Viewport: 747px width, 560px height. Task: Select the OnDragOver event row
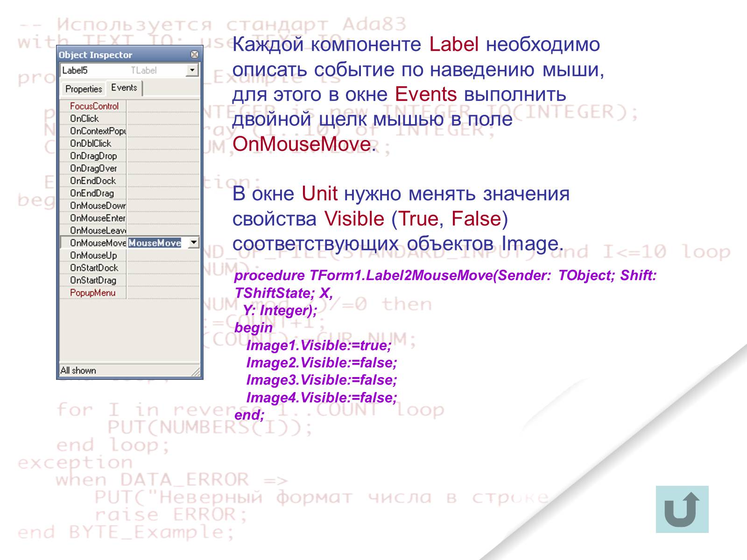point(129,168)
